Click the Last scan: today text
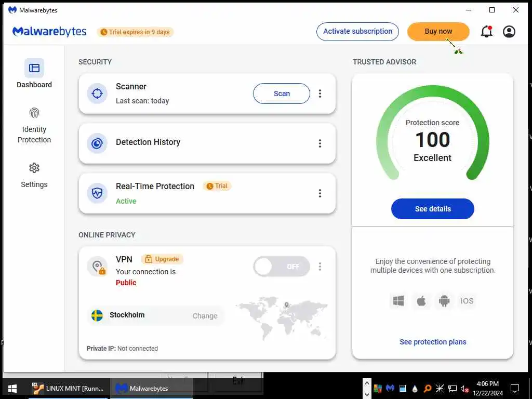The width and height of the screenshot is (532, 399). (x=142, y=101)
